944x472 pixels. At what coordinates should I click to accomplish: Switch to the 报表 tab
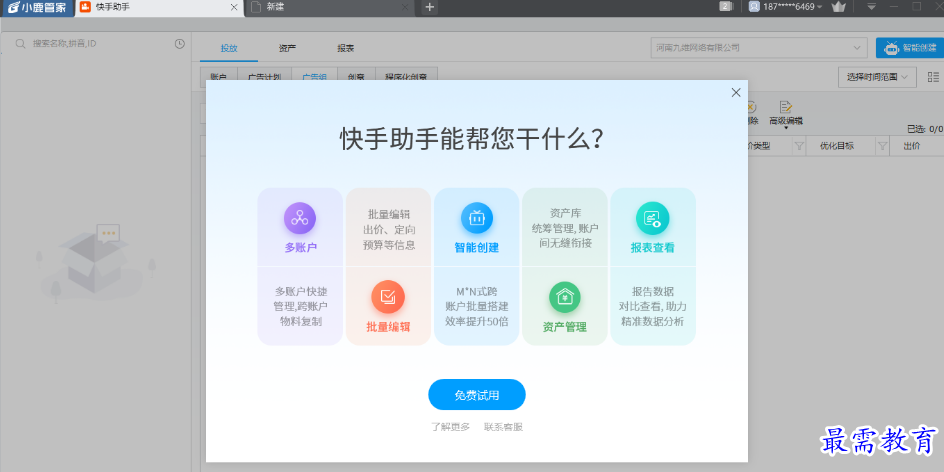tap(346, 48)
